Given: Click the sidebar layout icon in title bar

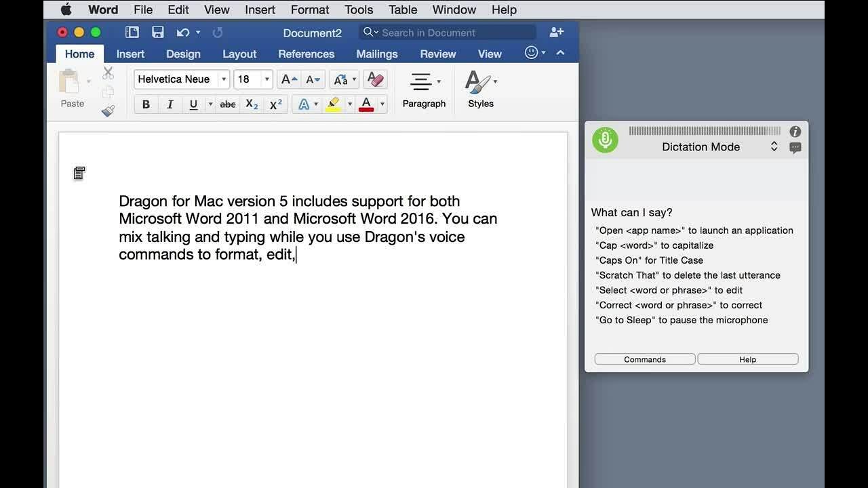Looking at the screenshot, I should 132,33.
